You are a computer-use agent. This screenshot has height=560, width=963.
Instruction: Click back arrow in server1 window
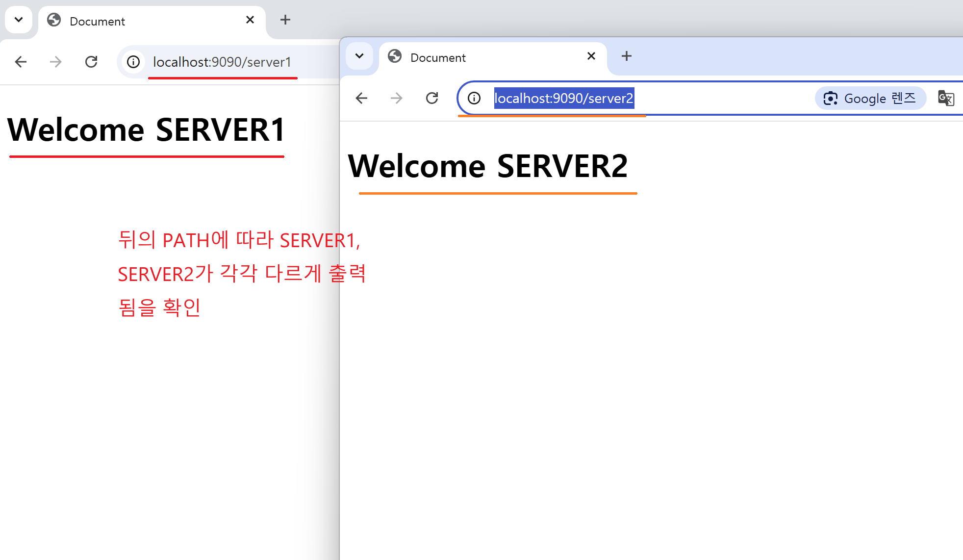click(x=21, y=62)
